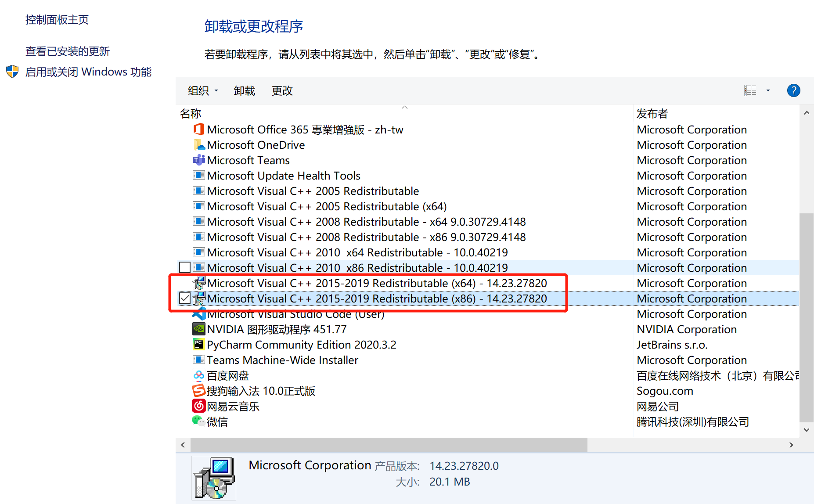Sort by the 发布者 column header
The width and height of the screenshot is (814, 504).
pyautogui.click(x=652, y=114)
